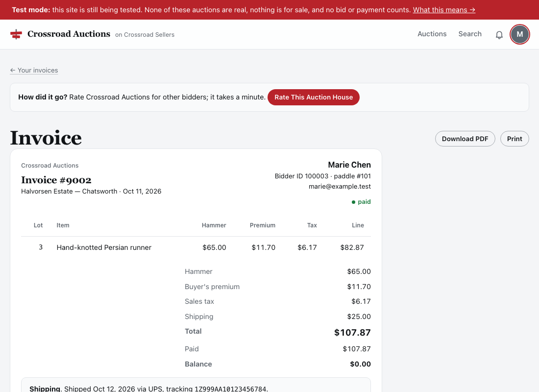The width and height of the screenshot is (539, 392).
Task: Click the $6.17 tax cell in lot row
Action: pyautogui.click(x=307, y=247)
